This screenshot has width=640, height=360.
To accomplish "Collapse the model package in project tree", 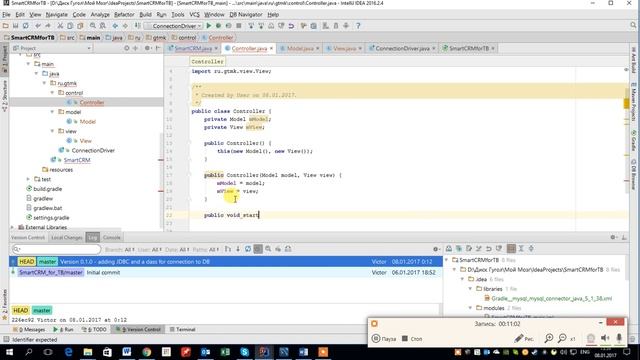I will pyautogui.click(x=52, y=112).
